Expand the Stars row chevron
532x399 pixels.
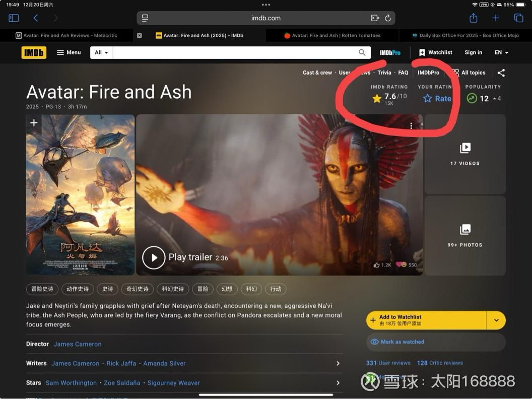pyautogui.click(x=338, y=383)
